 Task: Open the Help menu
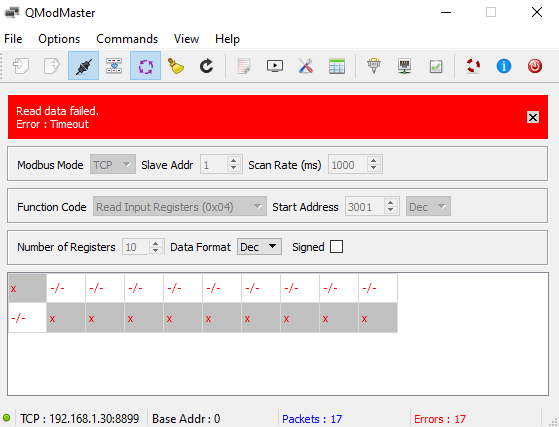(227, 38)
